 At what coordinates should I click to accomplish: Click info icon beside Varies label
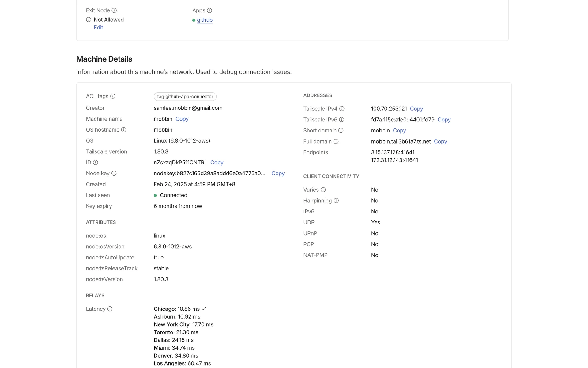(323, 190)
